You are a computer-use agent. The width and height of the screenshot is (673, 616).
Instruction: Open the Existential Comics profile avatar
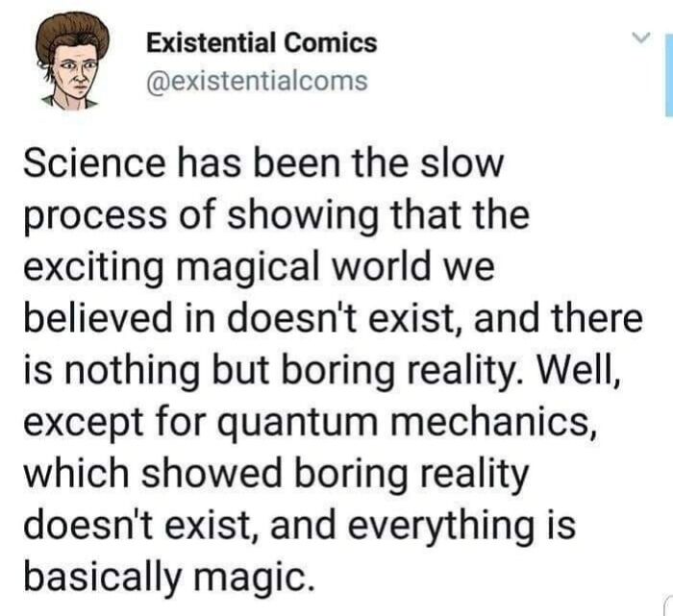tap(71, 62)
